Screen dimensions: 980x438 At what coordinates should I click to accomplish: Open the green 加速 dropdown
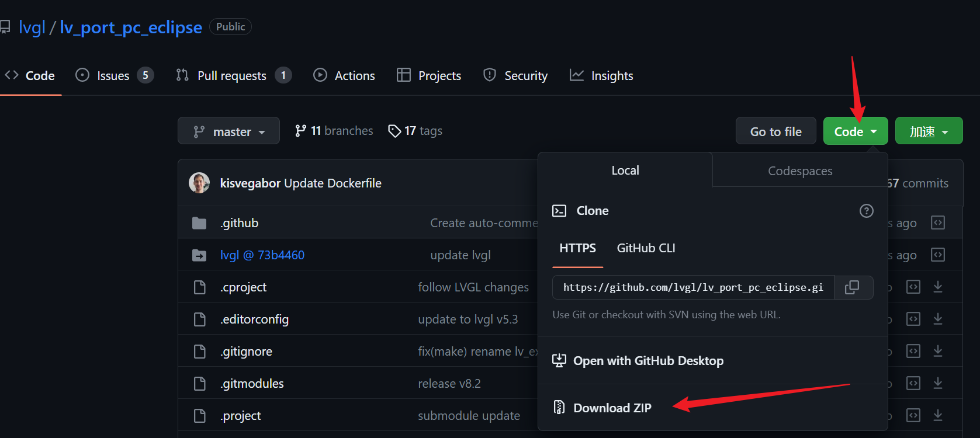[929, 131]
